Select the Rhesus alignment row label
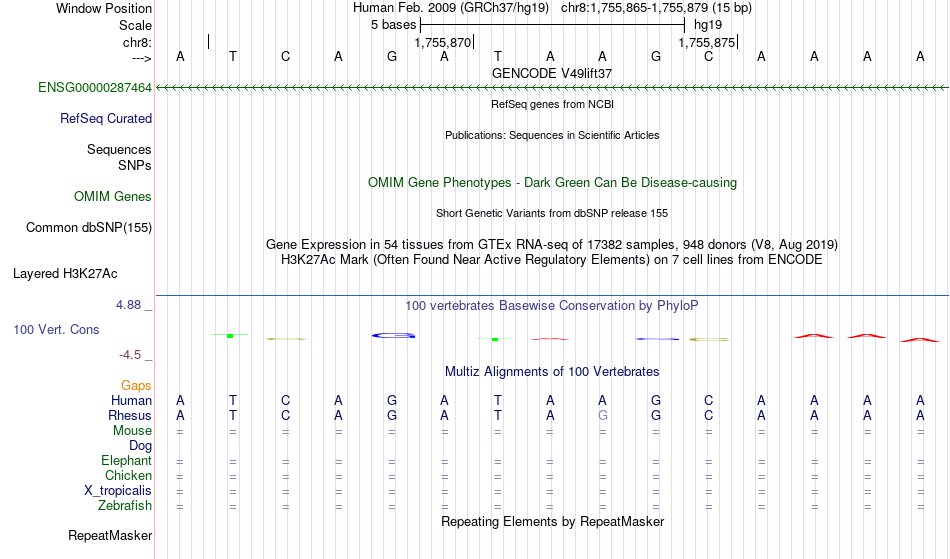 pyautogui.click(x=130, y=416)
